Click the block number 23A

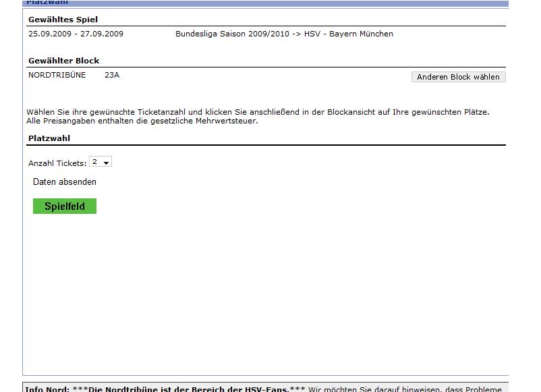click(112, 75)
